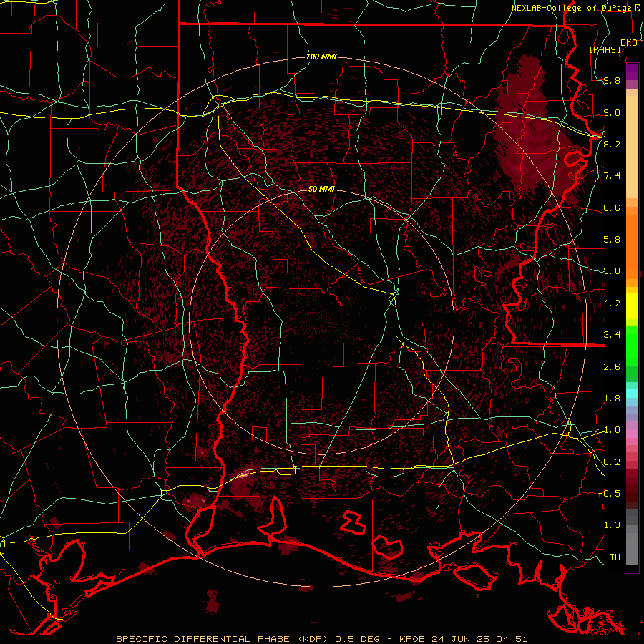Screen dimensions: 644x644
Task: Click the 5.0 value on color scale
Action: pos(612,271)
